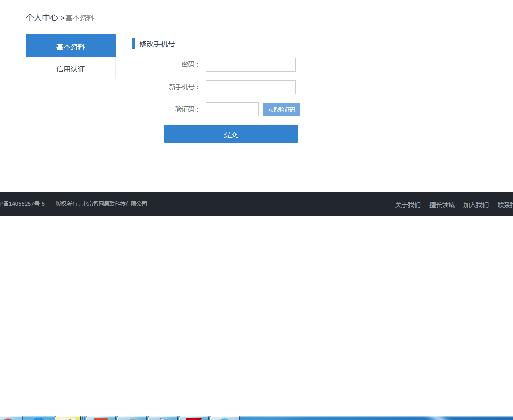Open the 信用认证 sidebar tab
The height and width of the screenshot is (420, 513).
pyautogui.click(x=70, y=69)
